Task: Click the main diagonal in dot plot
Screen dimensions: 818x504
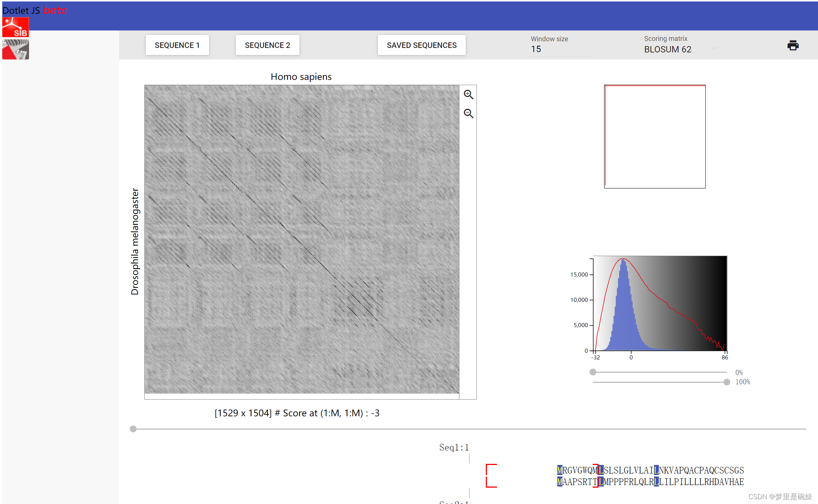Action: pyautogui.click(x=283, y=225)
